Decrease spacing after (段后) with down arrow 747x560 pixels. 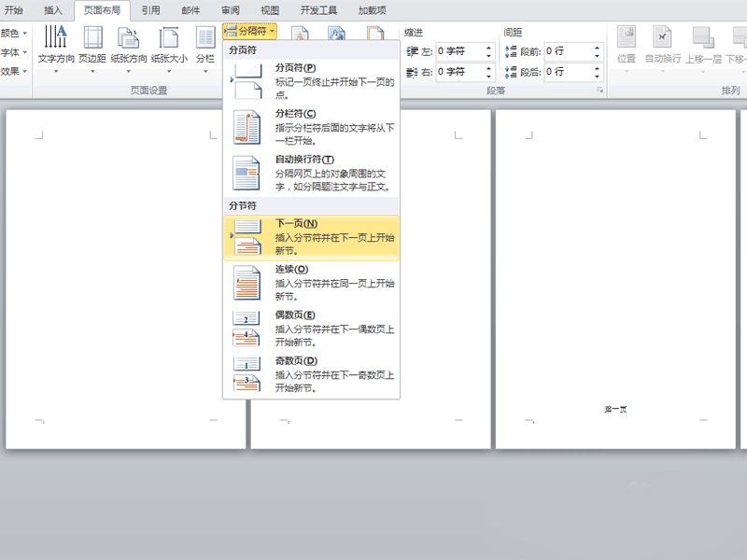pos(597,77)
